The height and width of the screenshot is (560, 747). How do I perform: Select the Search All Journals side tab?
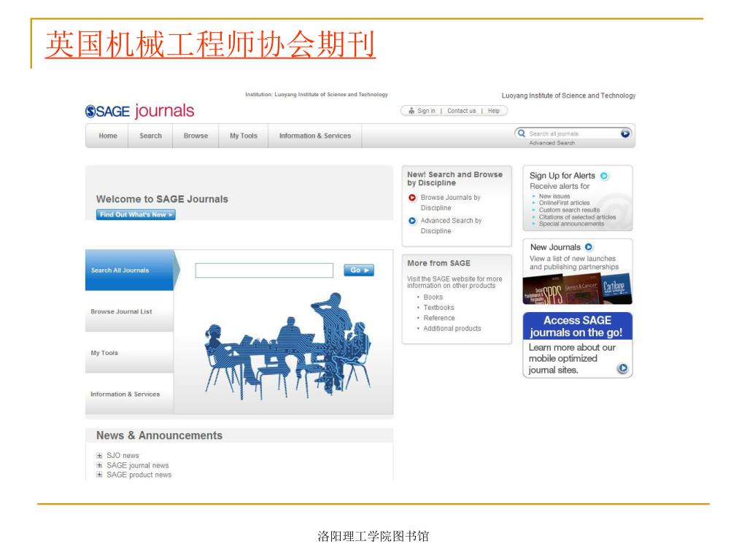130,270
